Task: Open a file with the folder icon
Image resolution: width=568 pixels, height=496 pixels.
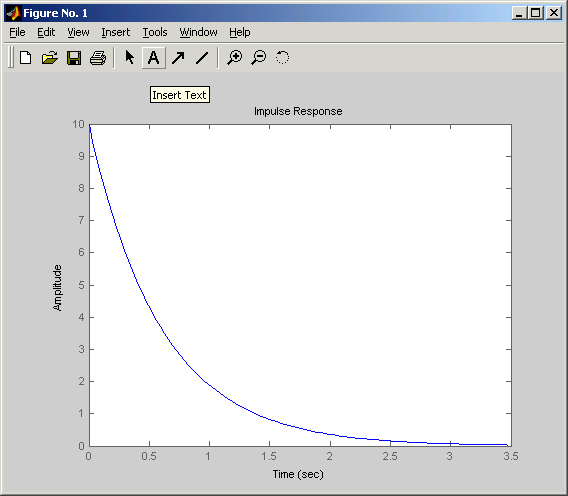Action: 50,58
